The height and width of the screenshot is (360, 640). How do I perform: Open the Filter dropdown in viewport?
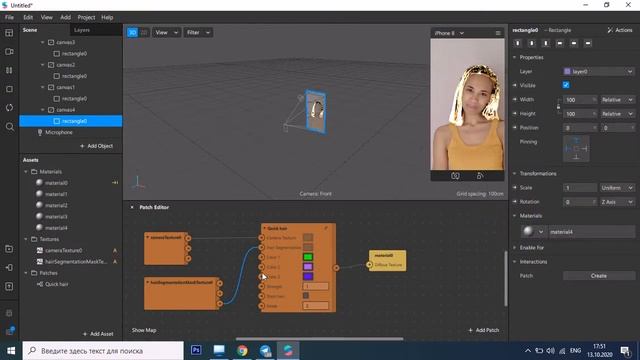click(x=198, y=33)
